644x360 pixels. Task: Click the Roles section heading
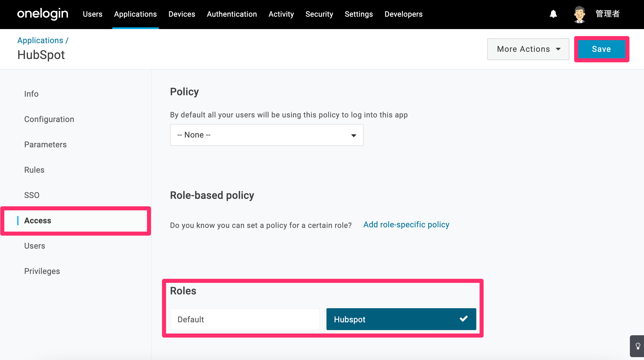coord(183,291)
